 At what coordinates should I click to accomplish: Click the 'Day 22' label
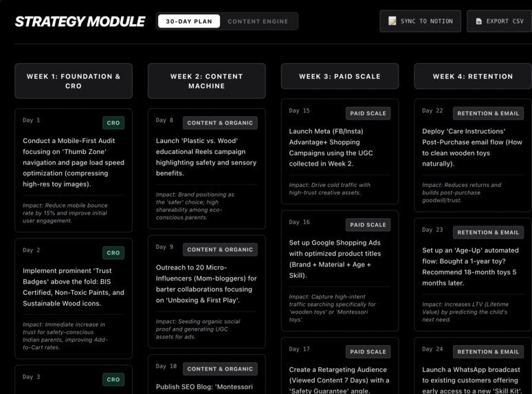432,111
